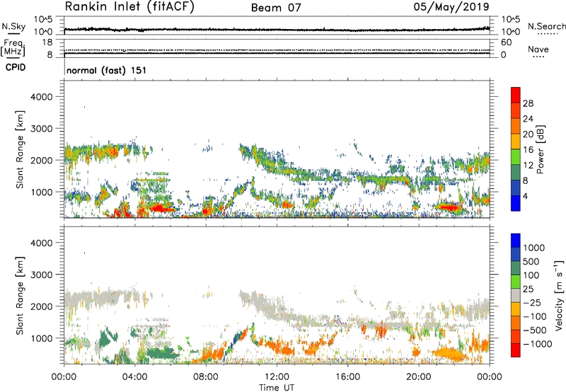Click the 'Beam 07' label

pos(276,8)
